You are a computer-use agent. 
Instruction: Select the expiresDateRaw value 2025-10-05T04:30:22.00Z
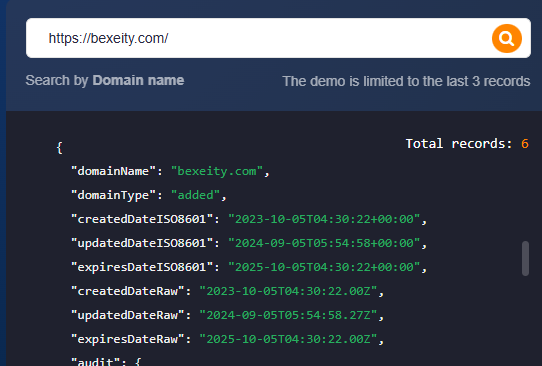(x=288, y=339)
